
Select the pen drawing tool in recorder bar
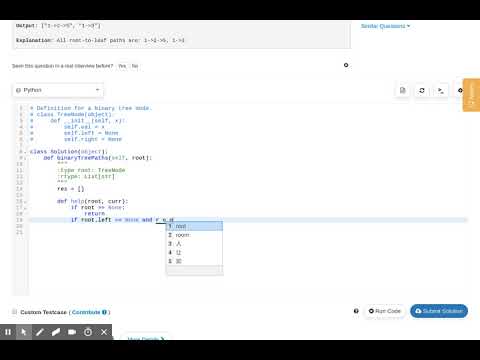tap(40, 332)
